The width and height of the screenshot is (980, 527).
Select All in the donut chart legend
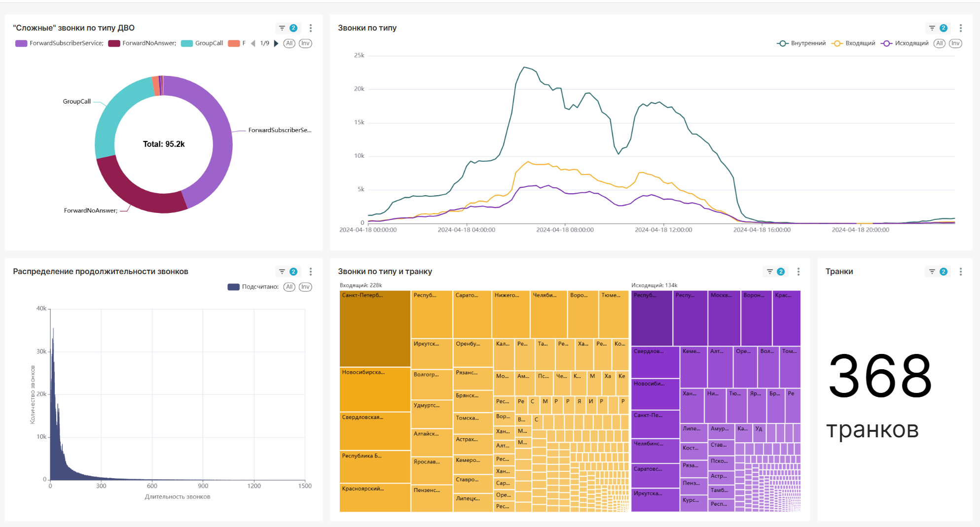290,43
